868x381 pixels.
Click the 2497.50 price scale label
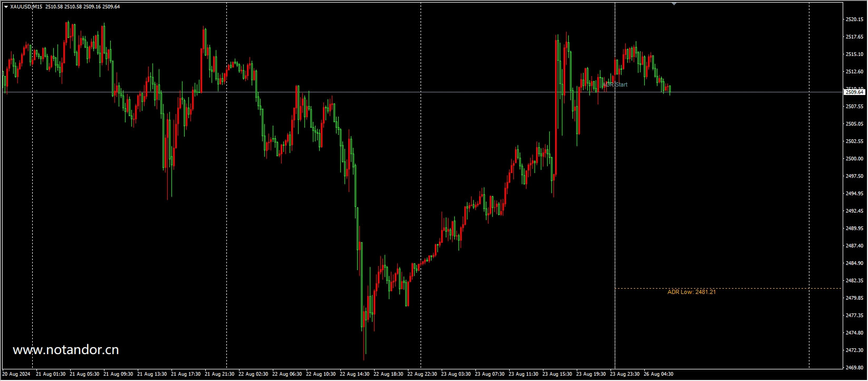click(854, 176)
